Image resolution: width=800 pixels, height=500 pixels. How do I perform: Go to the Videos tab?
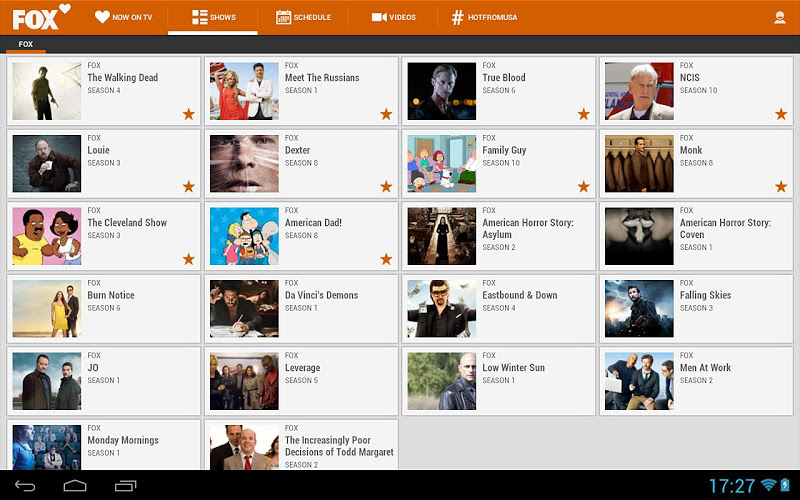(393, 17)
